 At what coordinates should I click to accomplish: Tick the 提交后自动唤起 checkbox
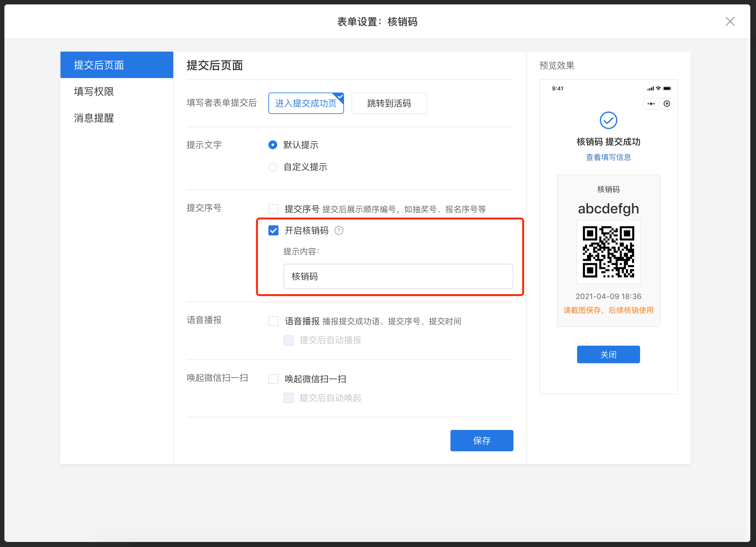pyautogui.click(x=288, y=398)
